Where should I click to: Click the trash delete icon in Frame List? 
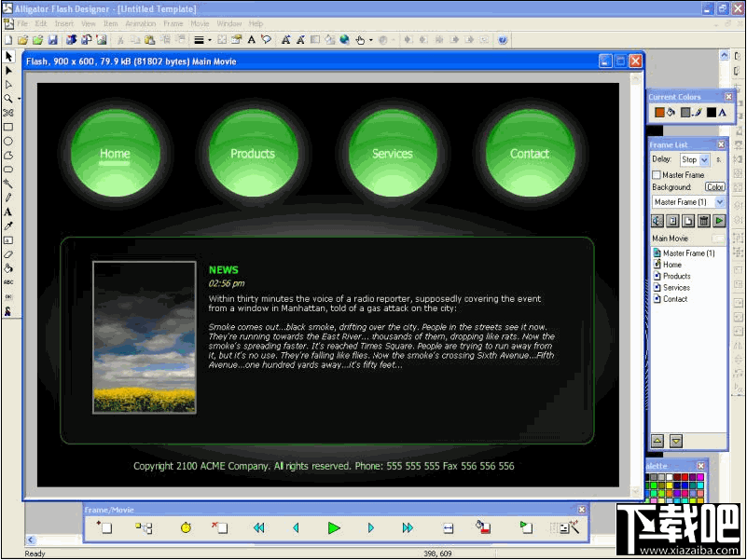tap(704, 221)
